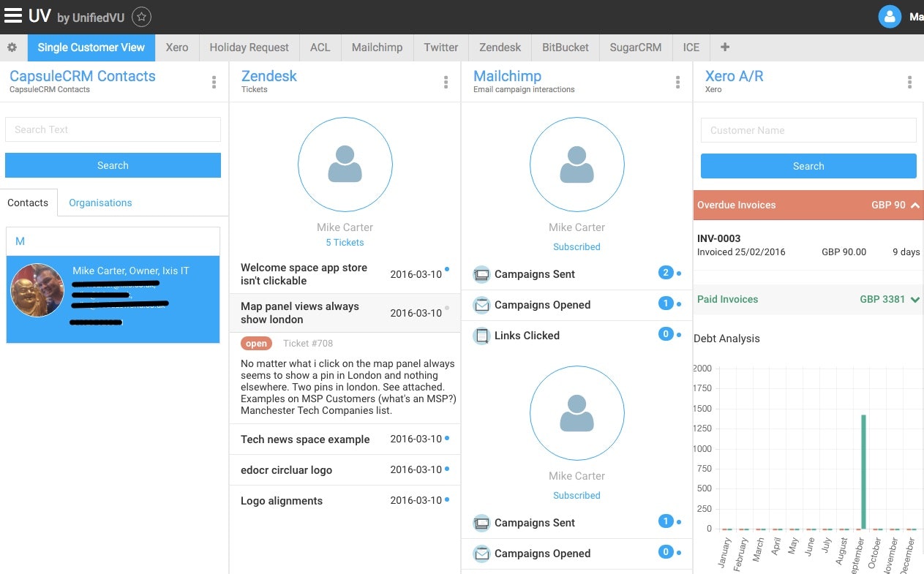Viewport: 924px width, 574px height.
Task: Open the Zendesk panel options menu
Action: pos(446,83)
